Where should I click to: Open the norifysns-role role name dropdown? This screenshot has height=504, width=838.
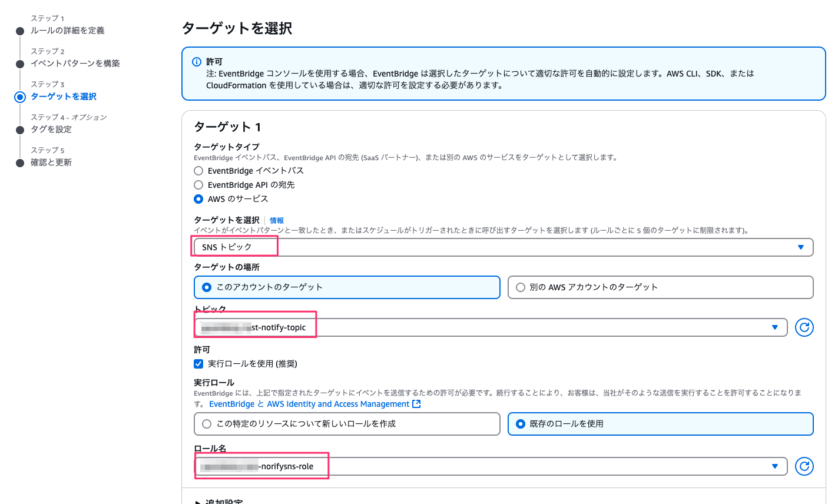pos(490,466)
